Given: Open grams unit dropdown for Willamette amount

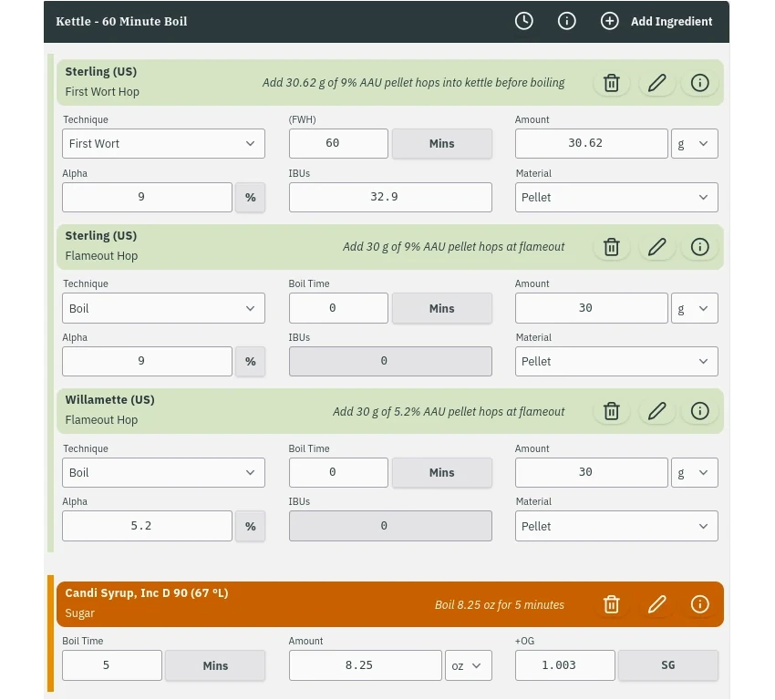Looking at the screenshot, I should tap(693, 472).
